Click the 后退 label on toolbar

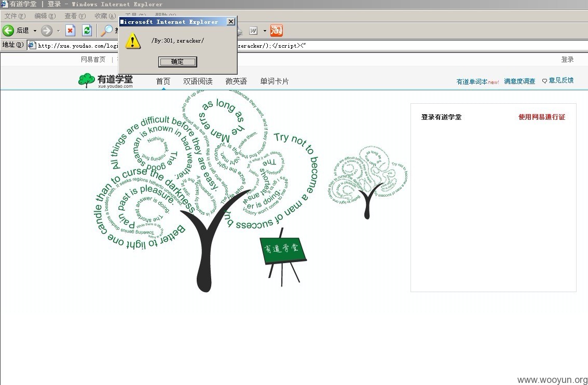(x=22, y=31)
